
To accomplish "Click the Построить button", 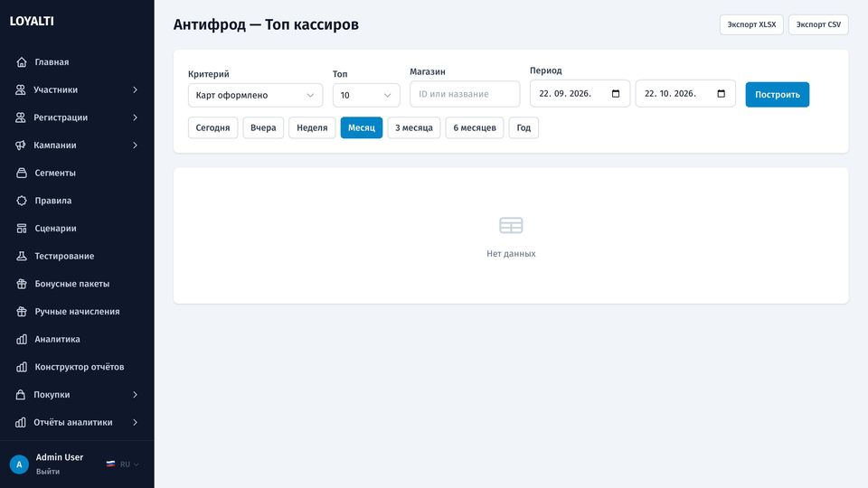I will point(778,95).
